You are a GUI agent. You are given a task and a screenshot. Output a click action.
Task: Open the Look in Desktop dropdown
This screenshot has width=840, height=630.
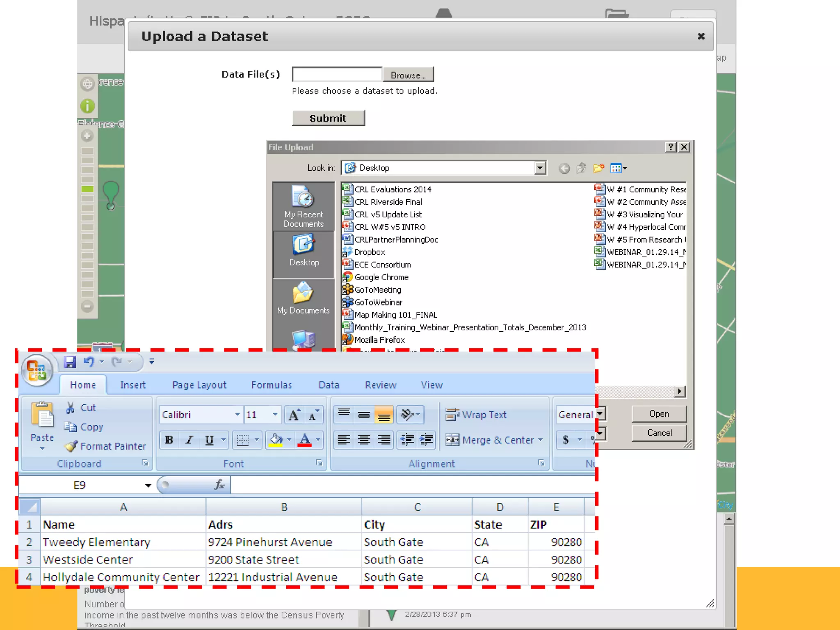pos(540,168)
